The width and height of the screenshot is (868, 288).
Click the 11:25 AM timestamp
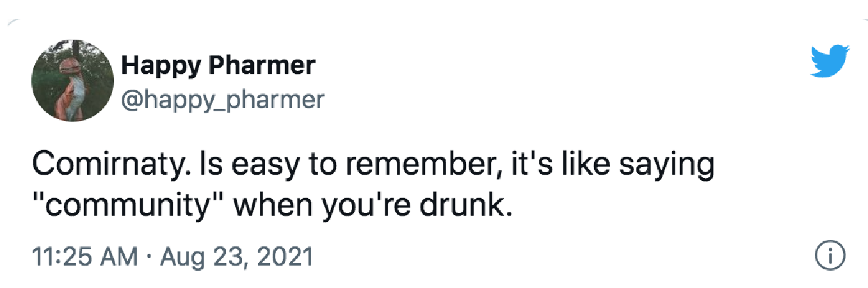85,257
